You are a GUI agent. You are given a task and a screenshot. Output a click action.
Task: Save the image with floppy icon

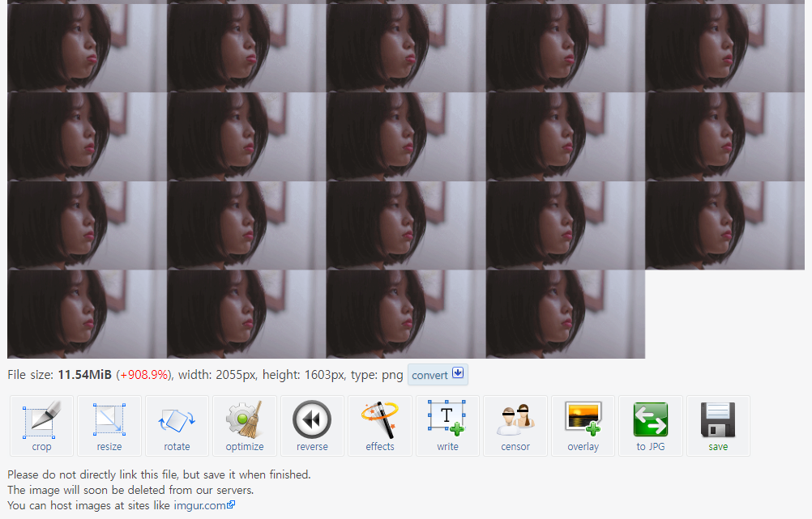pos(718,426)
